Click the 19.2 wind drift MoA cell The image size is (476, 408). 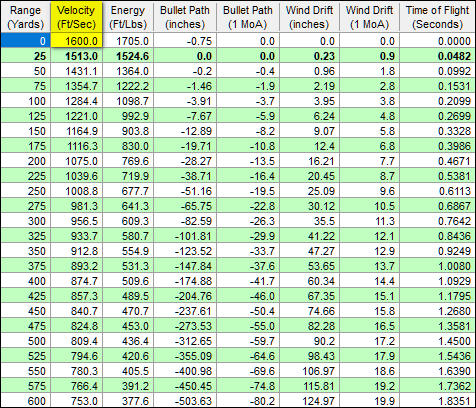pos(370,386)
